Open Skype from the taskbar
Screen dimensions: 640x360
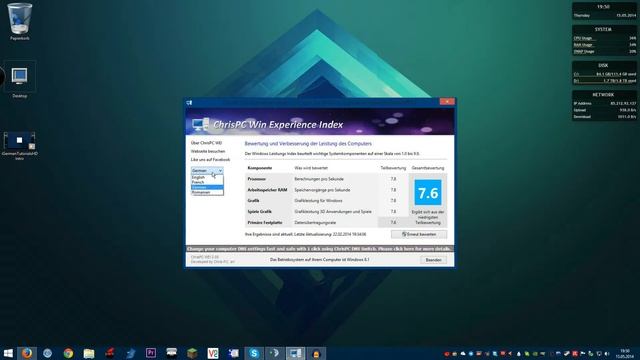tap(254, 353)
